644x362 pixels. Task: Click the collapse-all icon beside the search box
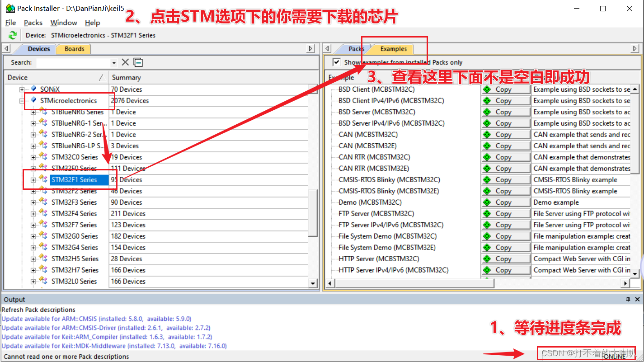click(138, 62)
